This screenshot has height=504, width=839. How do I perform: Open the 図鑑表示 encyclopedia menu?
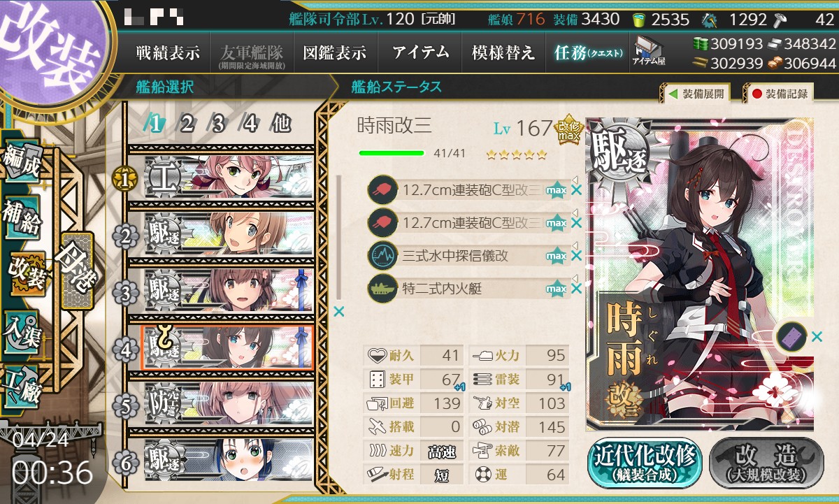click(x=335, y=52)
